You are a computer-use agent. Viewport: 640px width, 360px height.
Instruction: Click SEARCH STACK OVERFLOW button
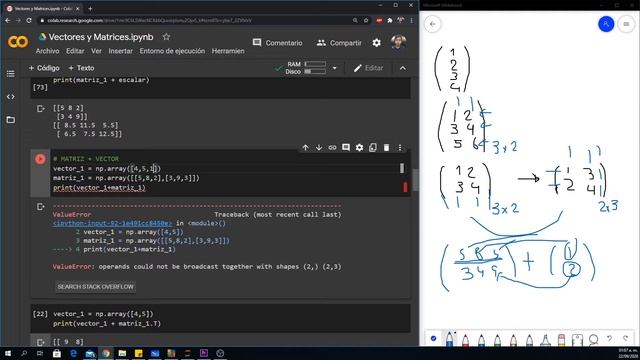(96, 287)
